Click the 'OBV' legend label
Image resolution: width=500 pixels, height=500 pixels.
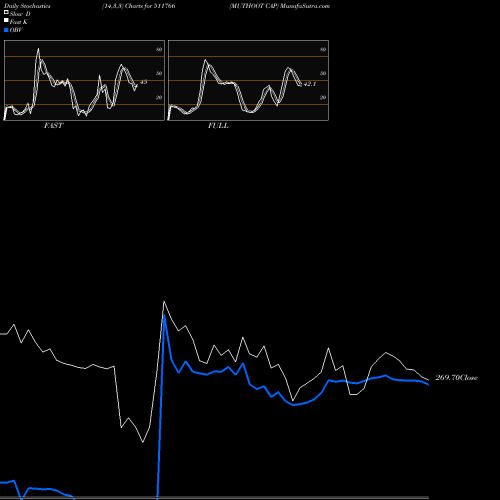[x=16, y=30]
